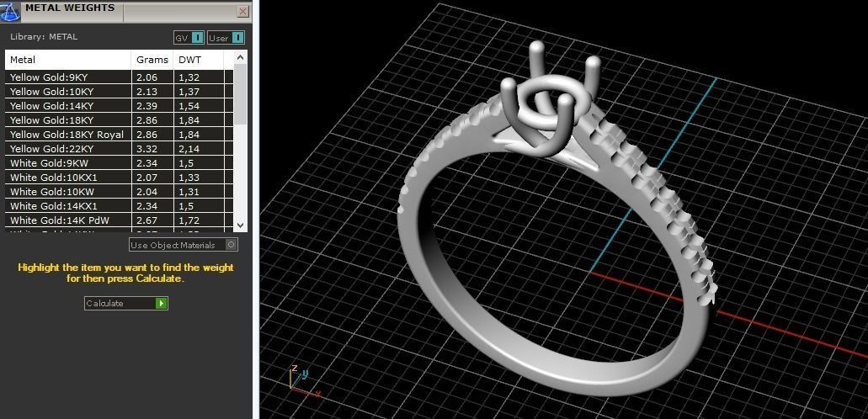Viewport: 868px width, 419px height.
Task: Select the Yellow Gold:9KY row
Action: (120, 77)
